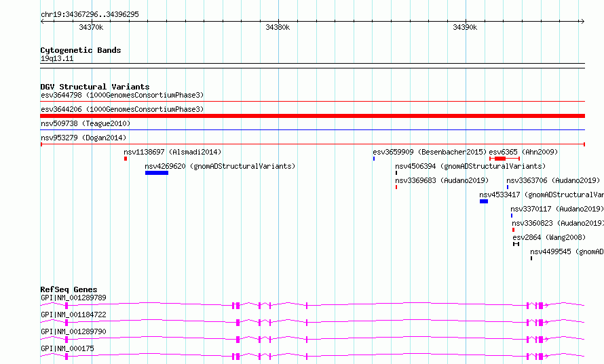Select the esv3659909 blue marker
The width and height of the screenshot is (604, 364).
374,159
